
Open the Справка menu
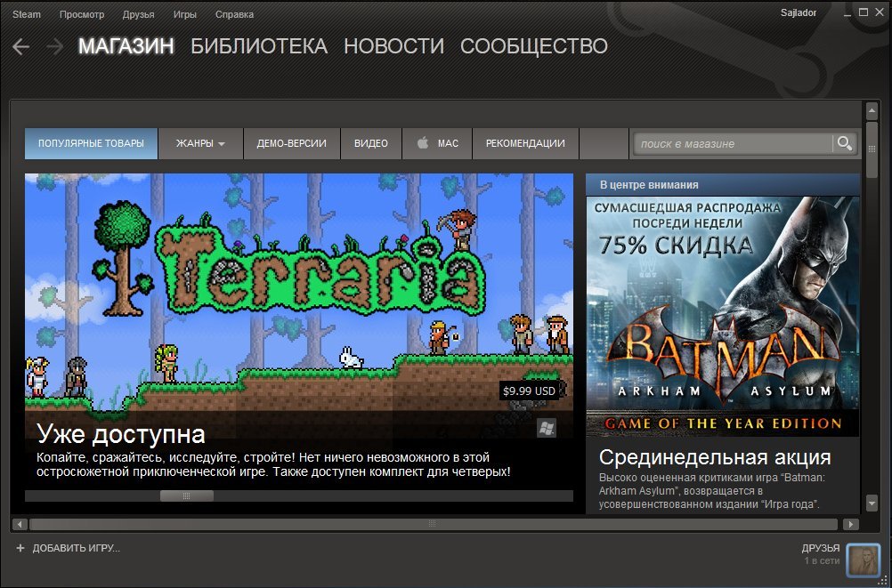coord(234,14)
